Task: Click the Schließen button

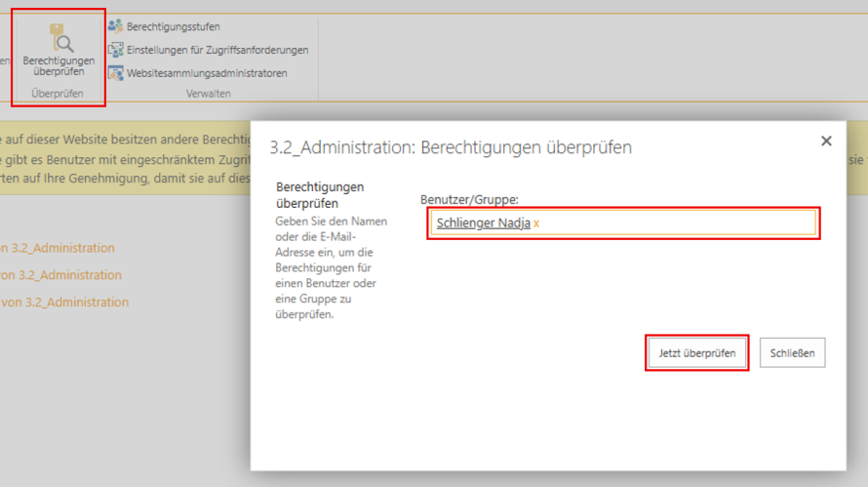Action: [792, 353]
